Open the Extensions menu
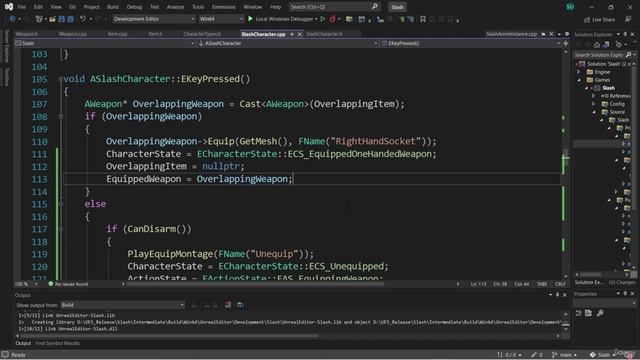This screenshot has width=640, height=360. (224, 7)
